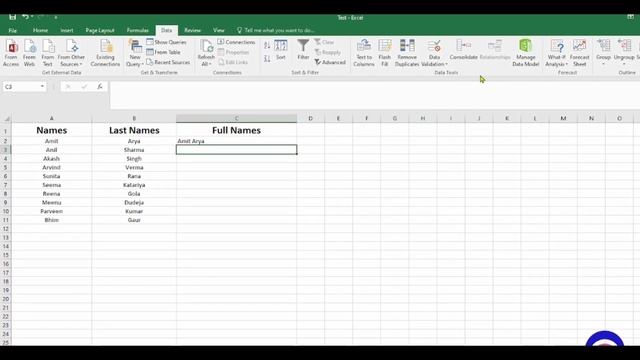This screenshot has height=360, width=640.
Task: Click Advanced filter option
Action: coord(330,62)
